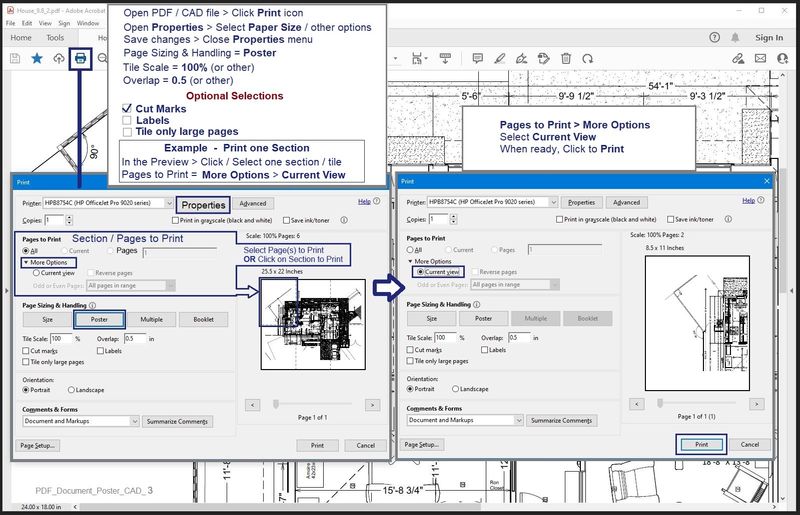Enable Labels checkbox in left Print dialog
The image size is (800, 515).
pos(100,351)
